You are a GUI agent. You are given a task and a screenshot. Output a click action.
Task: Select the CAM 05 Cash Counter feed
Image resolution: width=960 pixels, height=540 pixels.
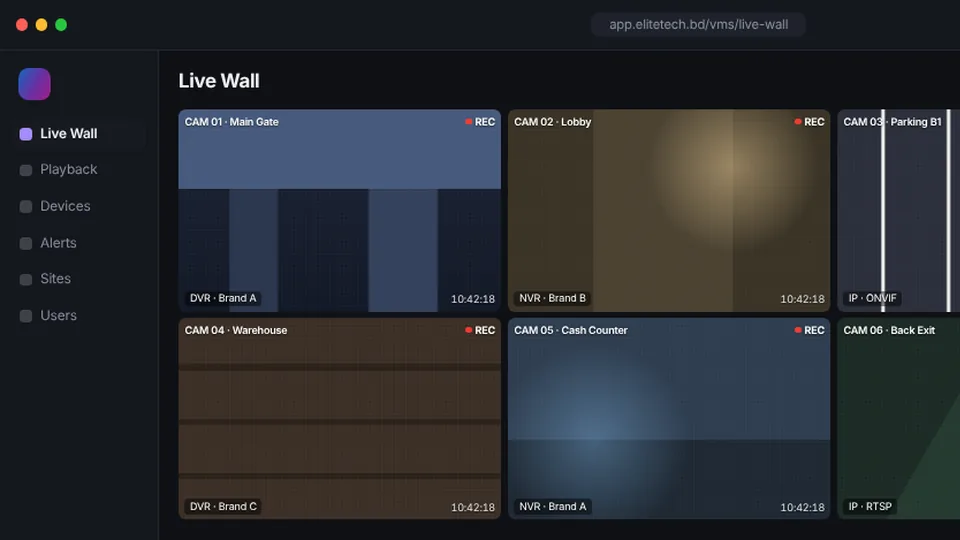669,418
